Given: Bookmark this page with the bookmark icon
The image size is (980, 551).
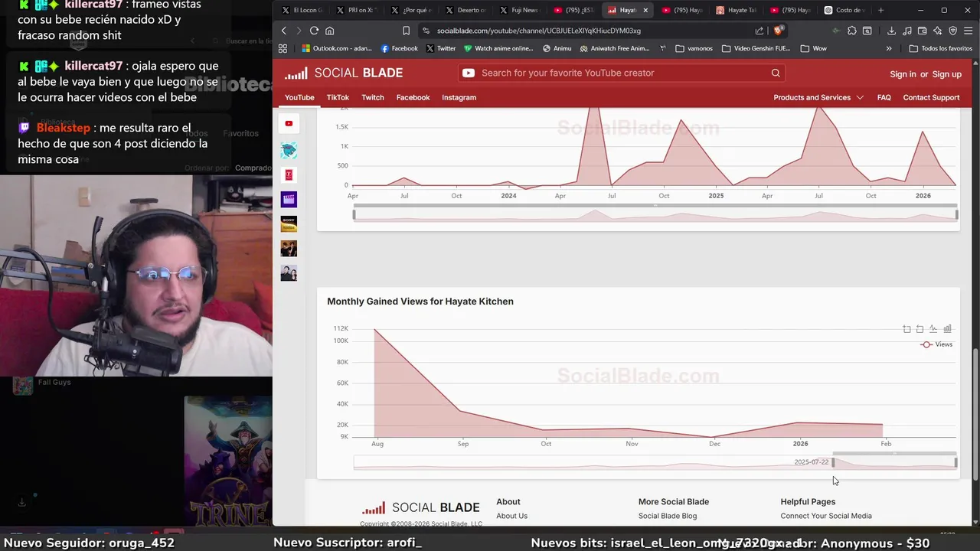Looking at the screenshot, I should [406, 31].
